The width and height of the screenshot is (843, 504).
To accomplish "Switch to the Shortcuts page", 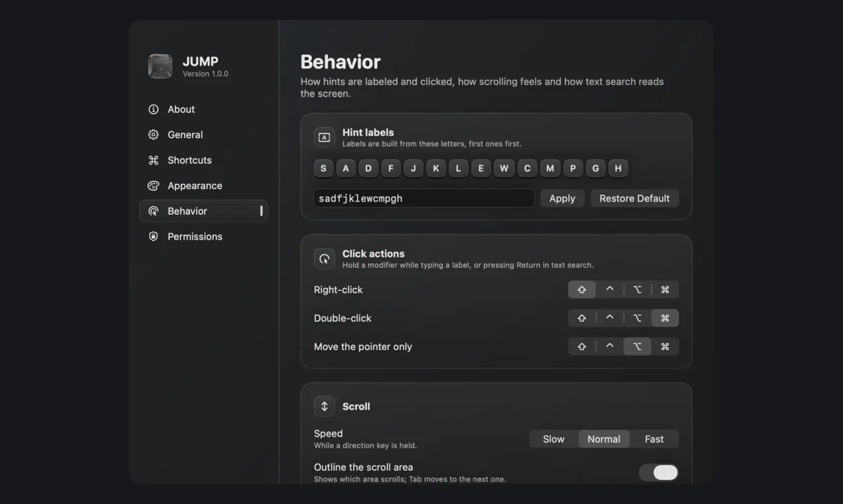I will (204, 160).
